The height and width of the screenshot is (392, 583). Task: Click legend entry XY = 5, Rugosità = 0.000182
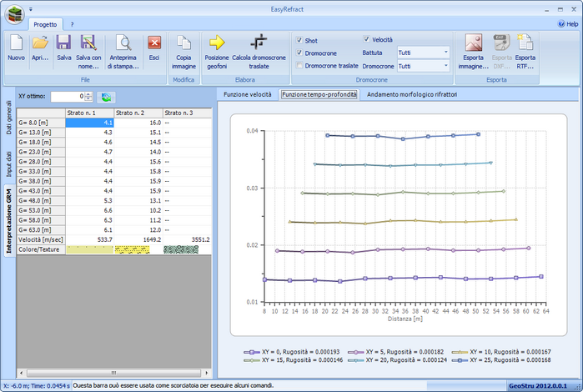pos(395,352)
